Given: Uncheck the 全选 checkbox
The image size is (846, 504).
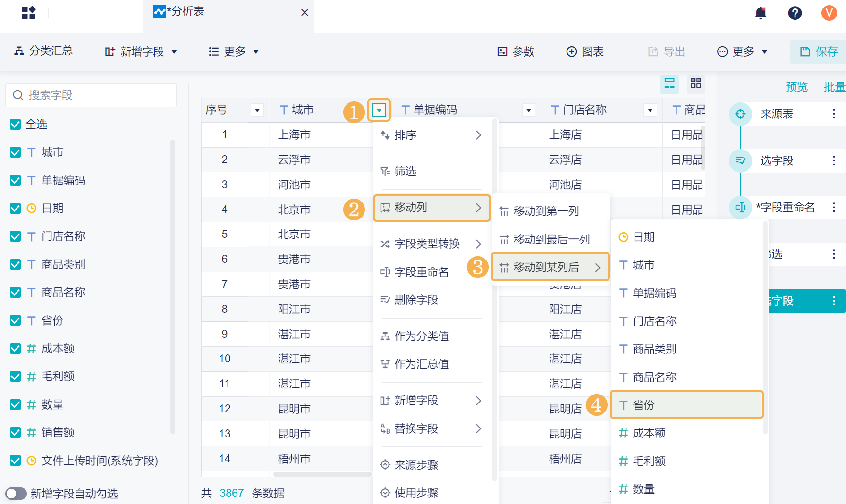Looking at the screenshot, I should 16,124.
